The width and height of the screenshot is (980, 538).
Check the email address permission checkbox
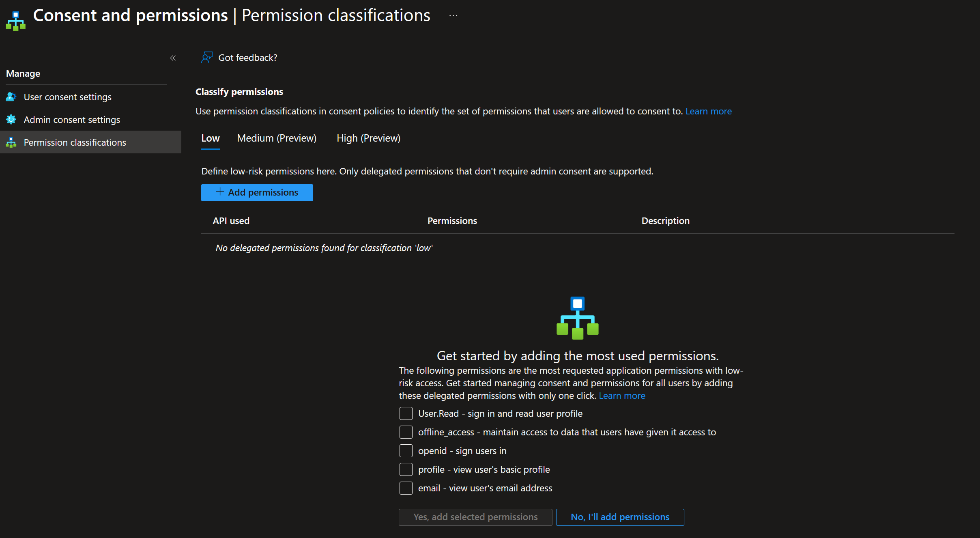point(406,488)
